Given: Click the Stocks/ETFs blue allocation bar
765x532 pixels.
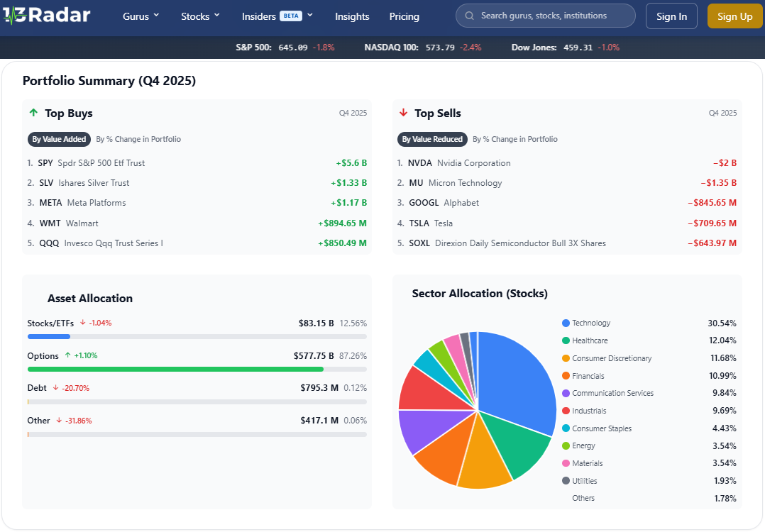Looking at the screenshot, I should coord(49,336).
